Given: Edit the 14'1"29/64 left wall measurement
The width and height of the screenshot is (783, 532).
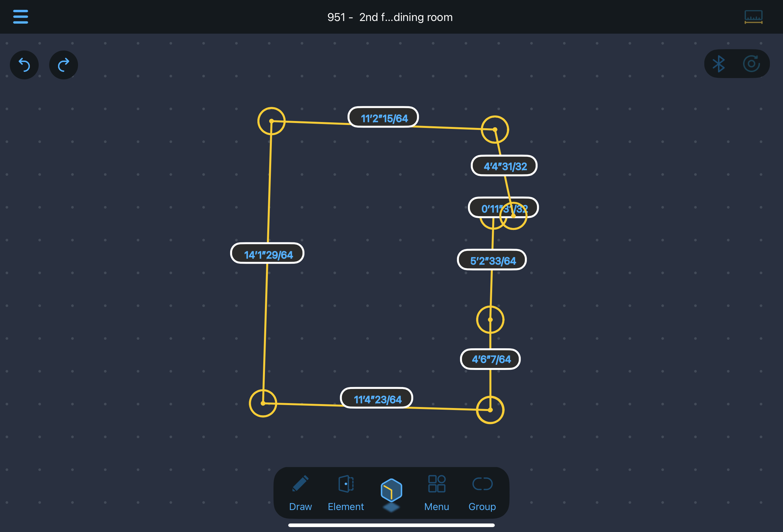Looking at the screenshot, I should pyautogui.click(x=268, y=254).
